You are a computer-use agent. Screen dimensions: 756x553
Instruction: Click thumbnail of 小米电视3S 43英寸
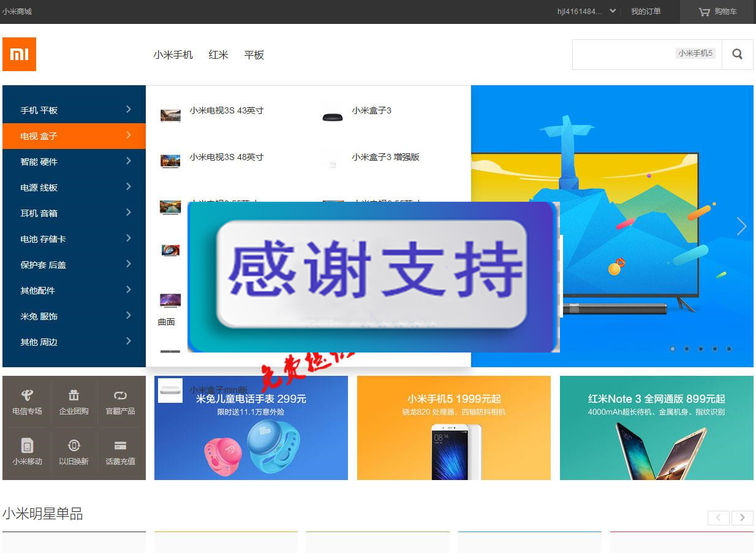(170, 115)
